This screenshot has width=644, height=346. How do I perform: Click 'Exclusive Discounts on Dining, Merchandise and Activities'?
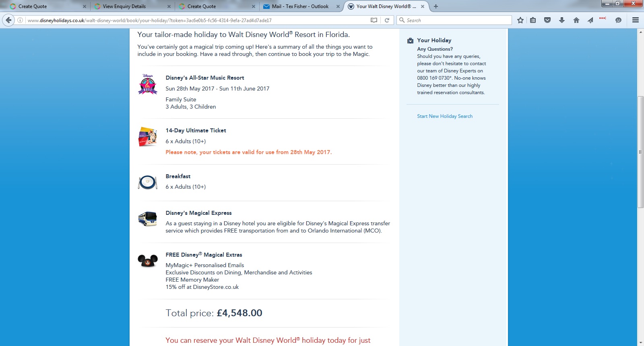(239, 272)
